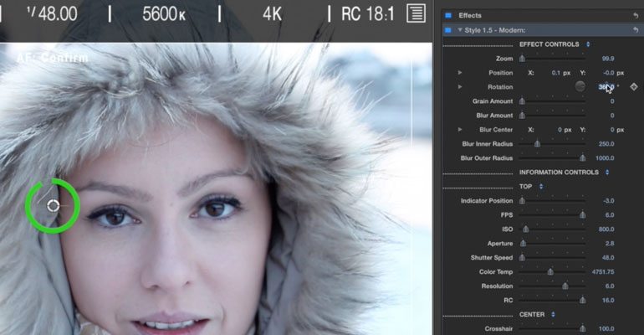This screenshot has height=335, width=644.
Task: Click the FPS slider handle
Action: (582, 215)
